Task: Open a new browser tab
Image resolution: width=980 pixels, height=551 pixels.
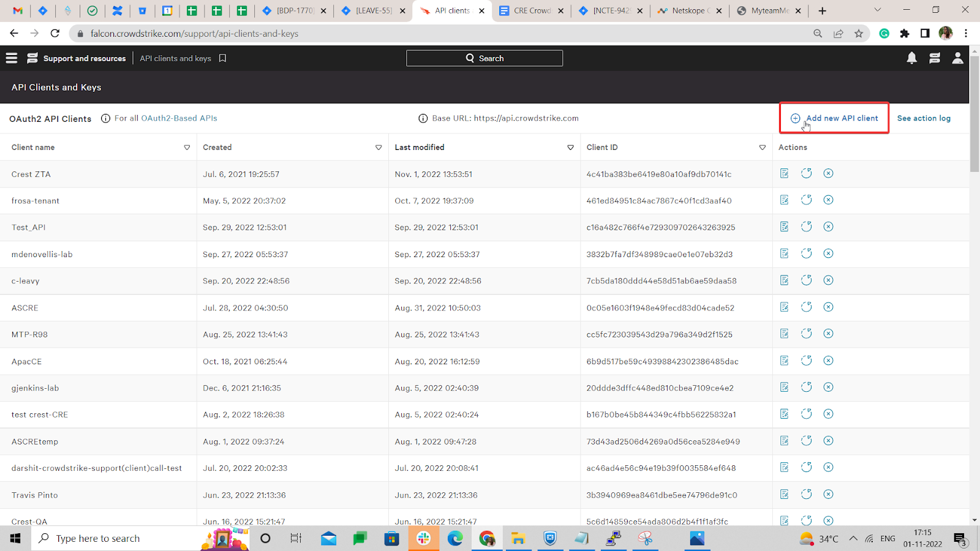Action: point(823,11)
